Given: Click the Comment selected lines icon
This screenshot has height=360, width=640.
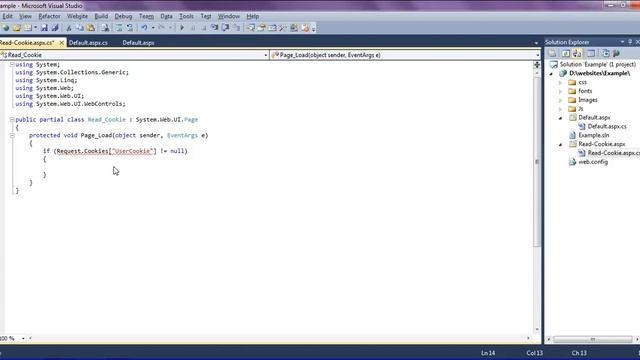Looking at the screenshot, I should click(x=119, y=28).
